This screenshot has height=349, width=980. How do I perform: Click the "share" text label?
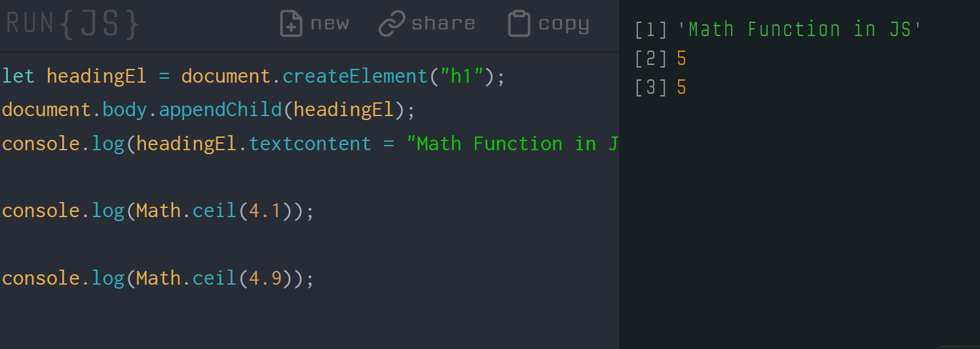click(443, 24)
